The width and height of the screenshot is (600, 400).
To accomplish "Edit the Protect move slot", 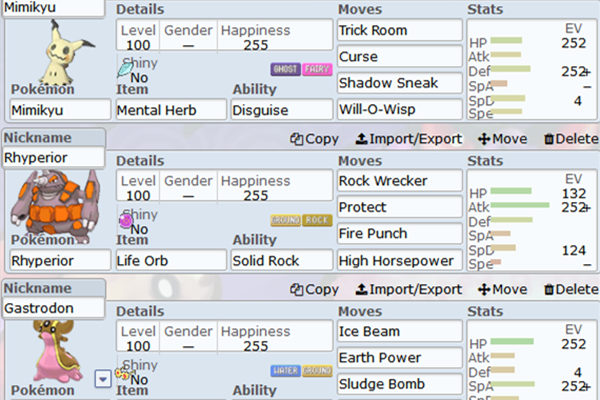I will point(400,207).
